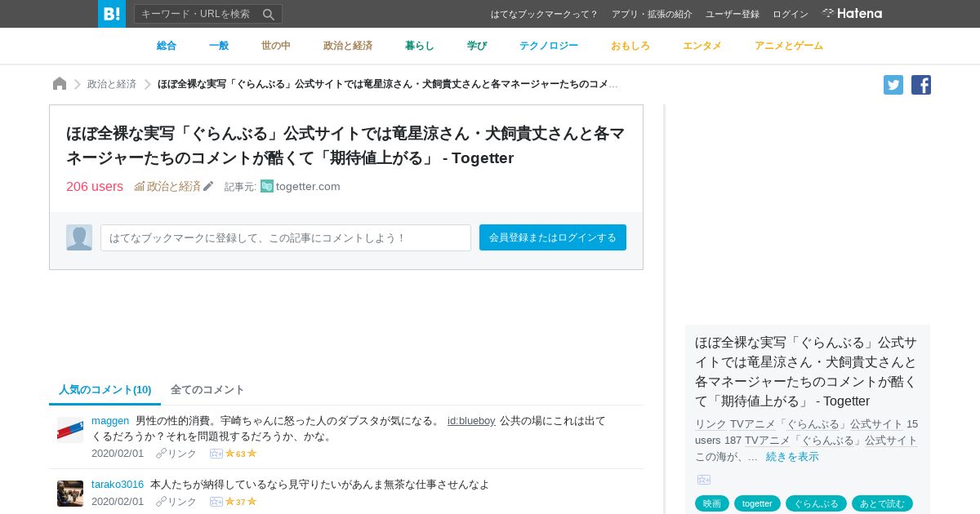The height and width of the screenshot is (514, 980).
Task: Click 続きを表示 to expand summary
Action: point(792,456)
